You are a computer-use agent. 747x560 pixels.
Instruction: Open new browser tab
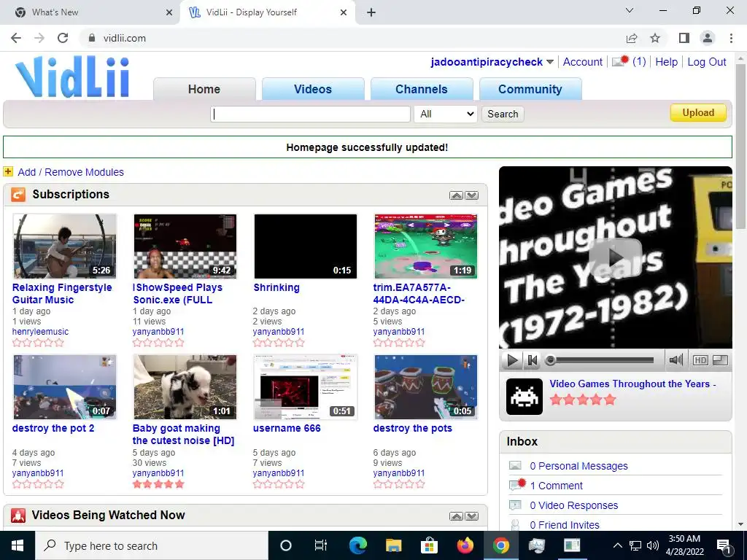[x=371, y=12]
